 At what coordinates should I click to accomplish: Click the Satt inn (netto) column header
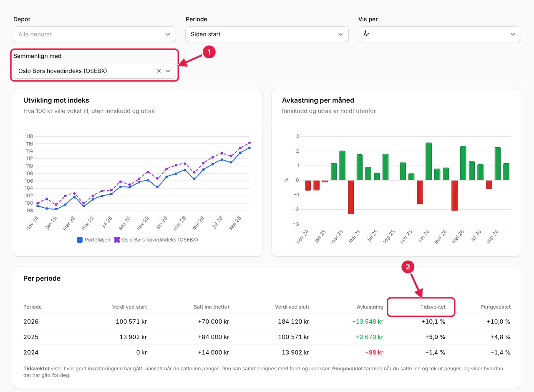pos(211,307)
